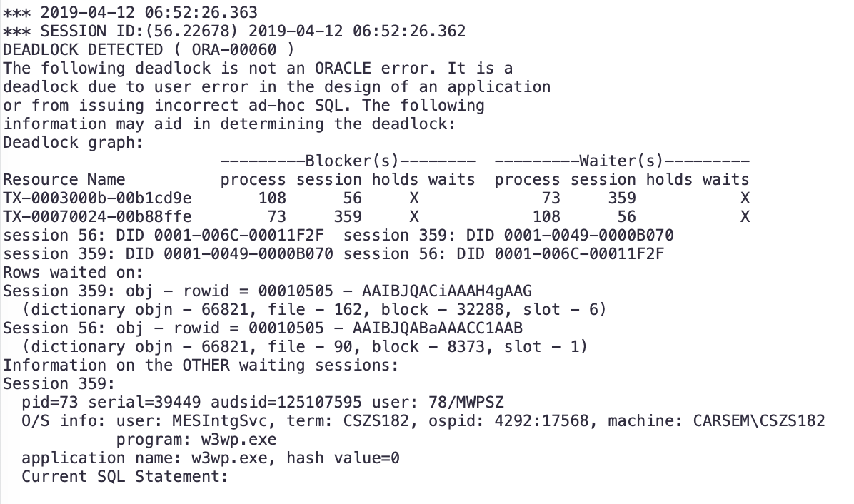
Task: Click the machine name CARSEM\CSZS182
Action: (x=759, y=420)
